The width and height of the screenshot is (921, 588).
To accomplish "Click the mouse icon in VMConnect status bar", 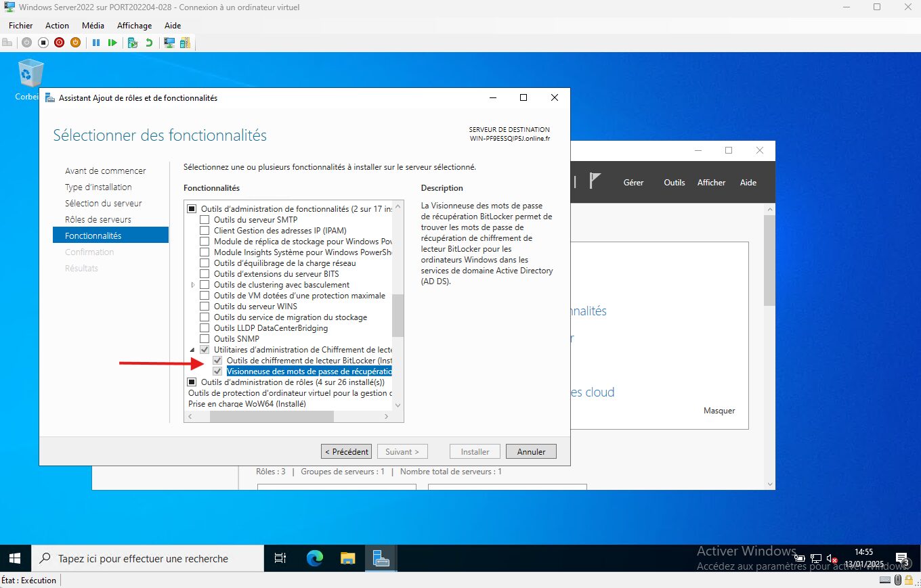I will pyautogui.click(x=898, y=580).
